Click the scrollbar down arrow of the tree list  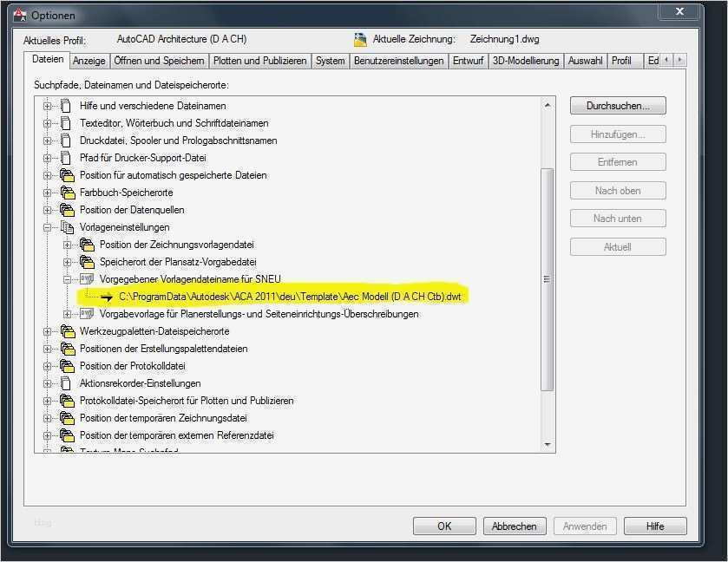tap(548, 445)
